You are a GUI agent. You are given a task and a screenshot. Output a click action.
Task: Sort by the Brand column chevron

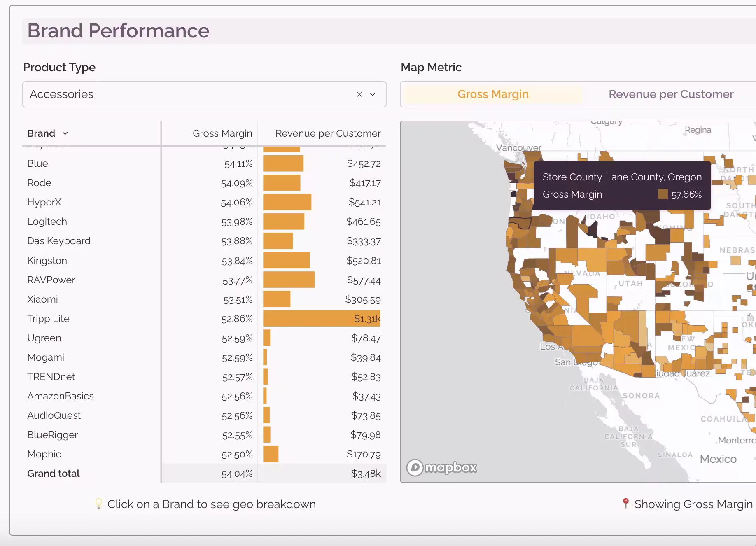pos(65,133)
